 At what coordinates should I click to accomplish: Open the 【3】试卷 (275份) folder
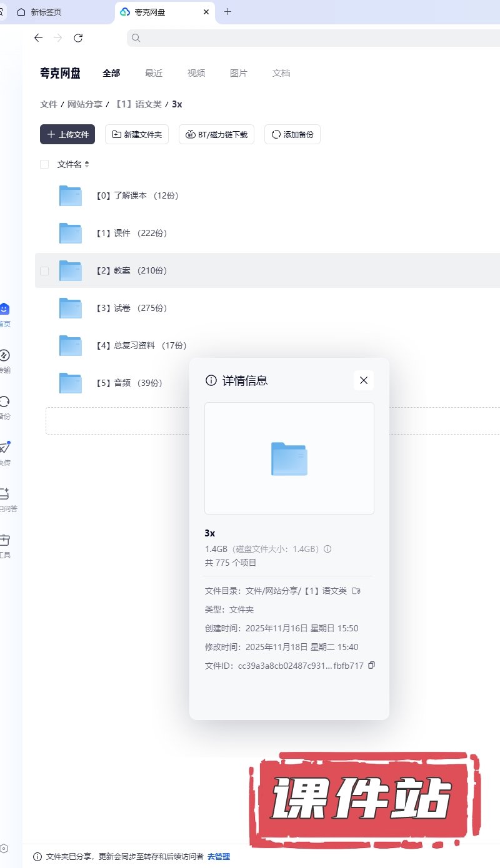point(131,308)
